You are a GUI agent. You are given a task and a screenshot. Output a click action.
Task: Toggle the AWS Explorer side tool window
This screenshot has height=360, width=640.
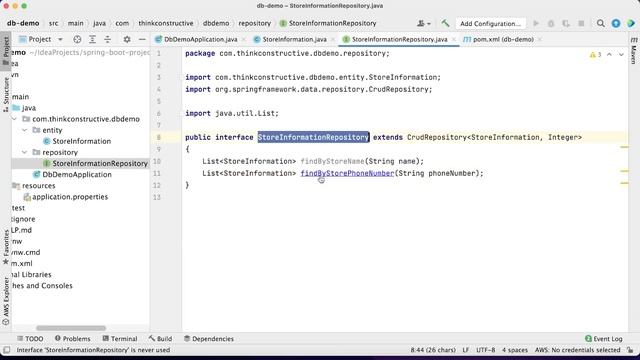pyautogui.click(x=6, y=301)
